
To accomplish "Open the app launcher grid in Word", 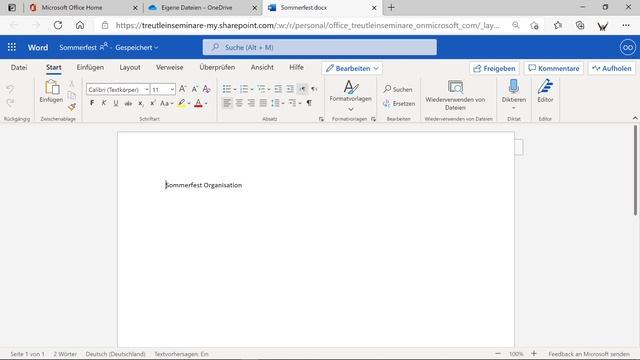I will (x=12, y=47).
